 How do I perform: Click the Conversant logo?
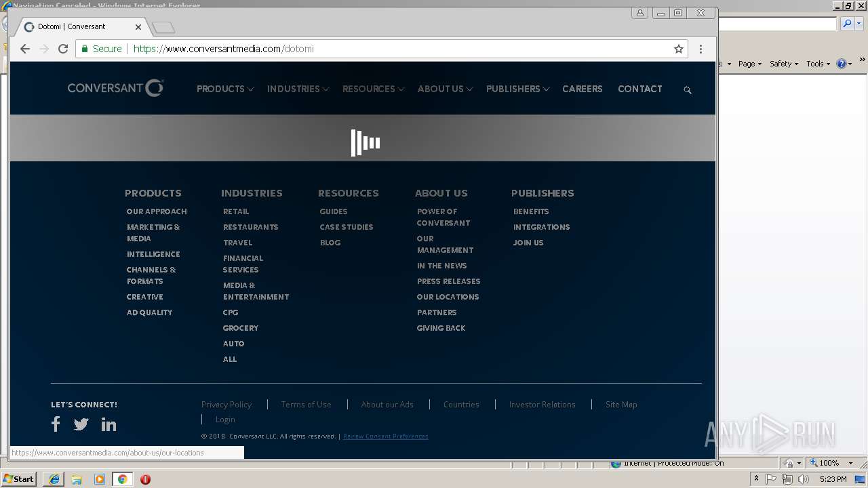(115, 88)
